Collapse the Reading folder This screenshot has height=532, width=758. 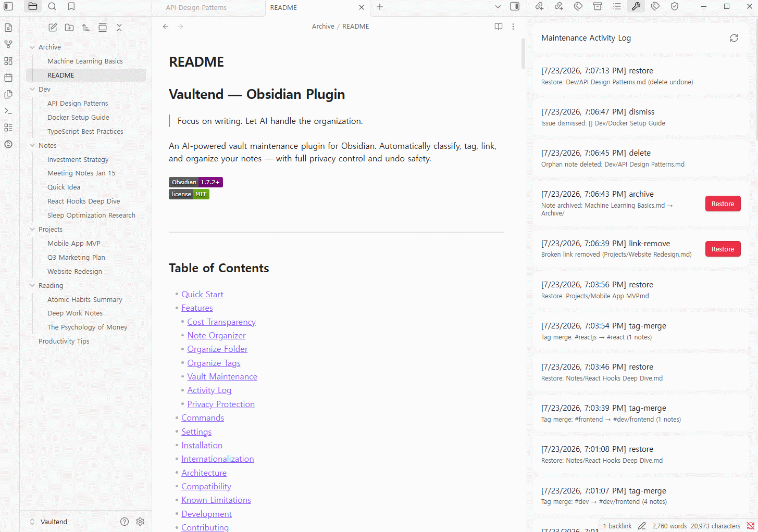(32, 286)
